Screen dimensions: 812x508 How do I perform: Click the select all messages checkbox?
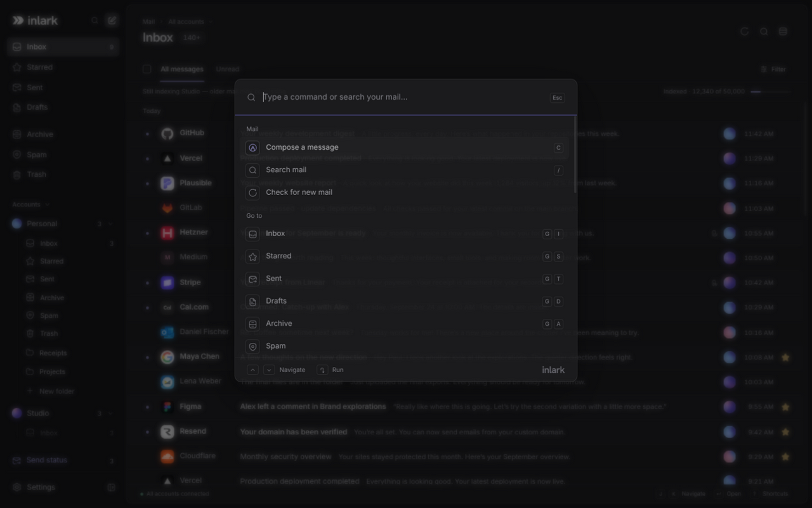(x=147, y=69)
